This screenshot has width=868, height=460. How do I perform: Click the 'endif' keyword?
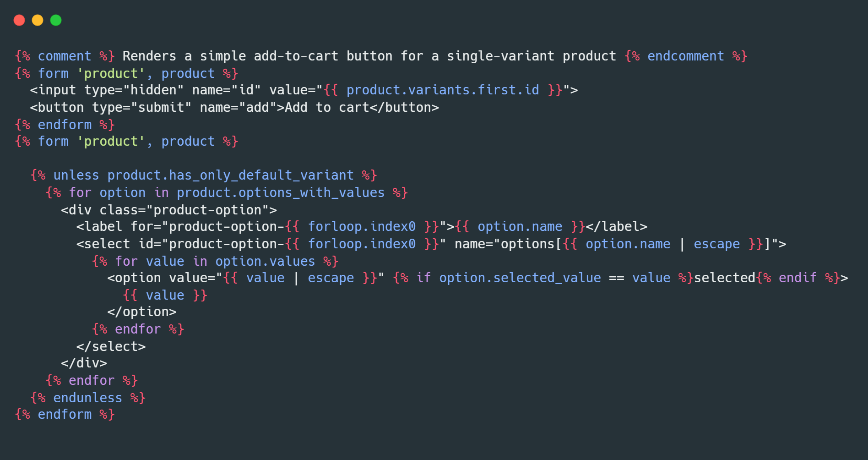pyautogui.click(x=797, y=278)
